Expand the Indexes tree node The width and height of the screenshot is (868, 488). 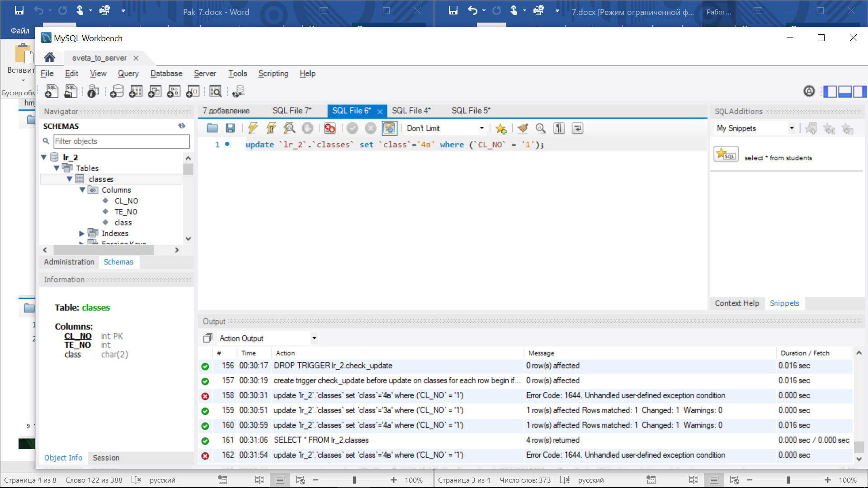coord(82,234)
